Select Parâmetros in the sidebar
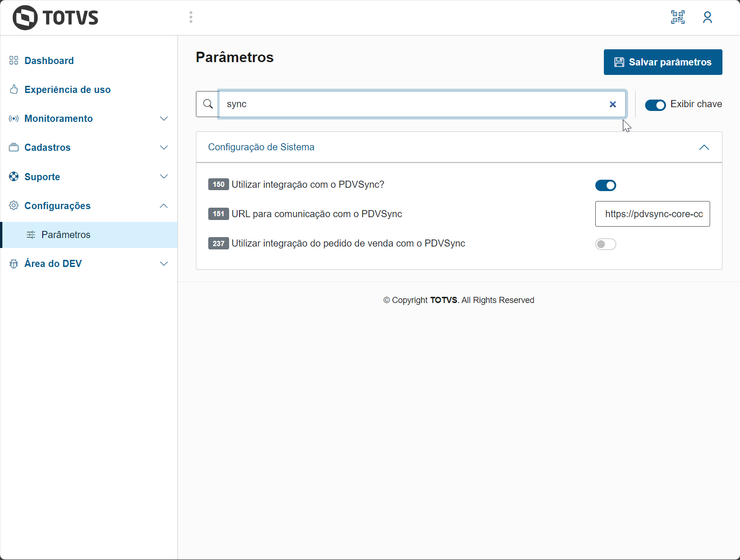 [x=66, y=235]
